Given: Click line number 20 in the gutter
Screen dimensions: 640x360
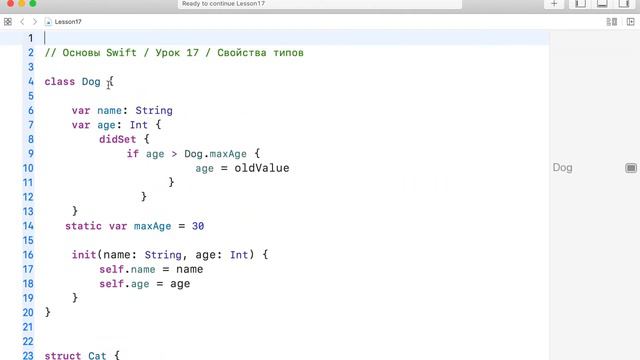Looking at the screenshot, I should coord(28,313).
